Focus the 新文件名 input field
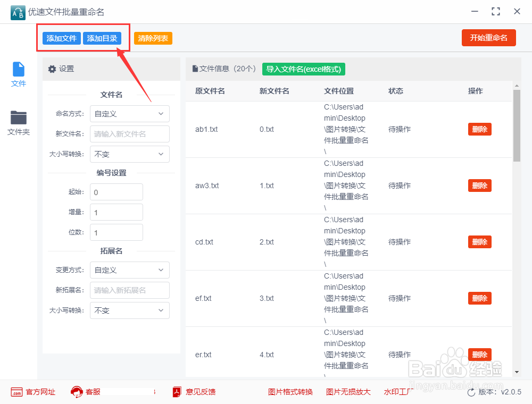Image resolution: width=532 pixels, height=404 pixels. [130, 134]
